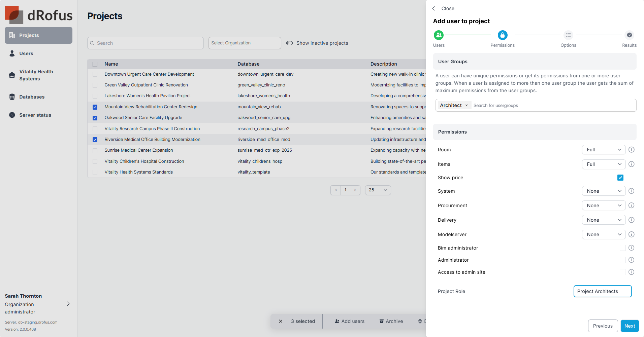
Task: Click info icon beside Bim administrator
Action: tap(632, 248)
